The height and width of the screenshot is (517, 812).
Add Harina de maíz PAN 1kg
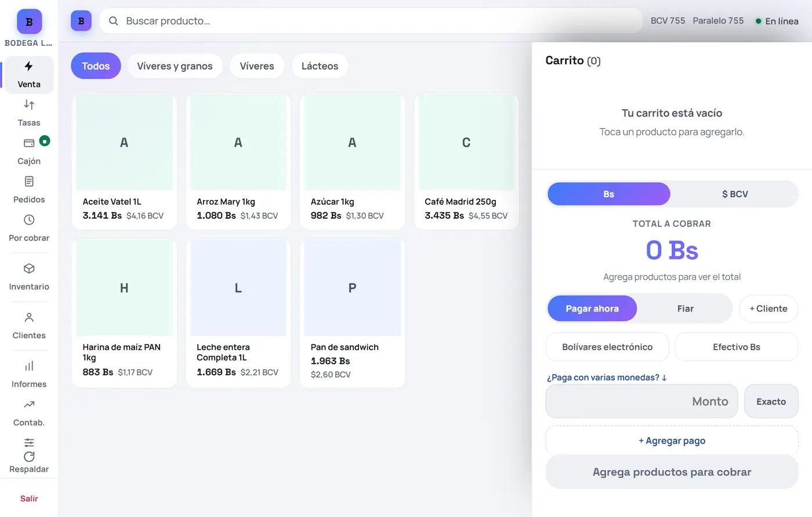124,313
